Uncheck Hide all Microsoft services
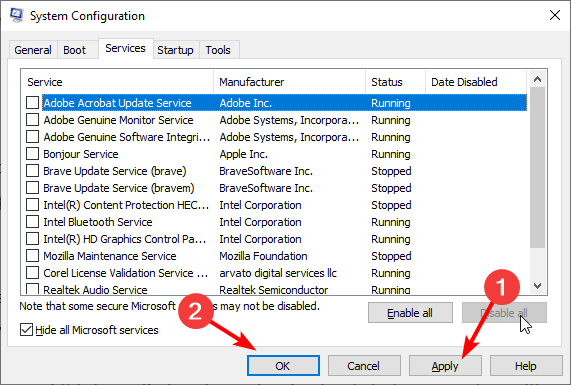 tap(26, 330)
